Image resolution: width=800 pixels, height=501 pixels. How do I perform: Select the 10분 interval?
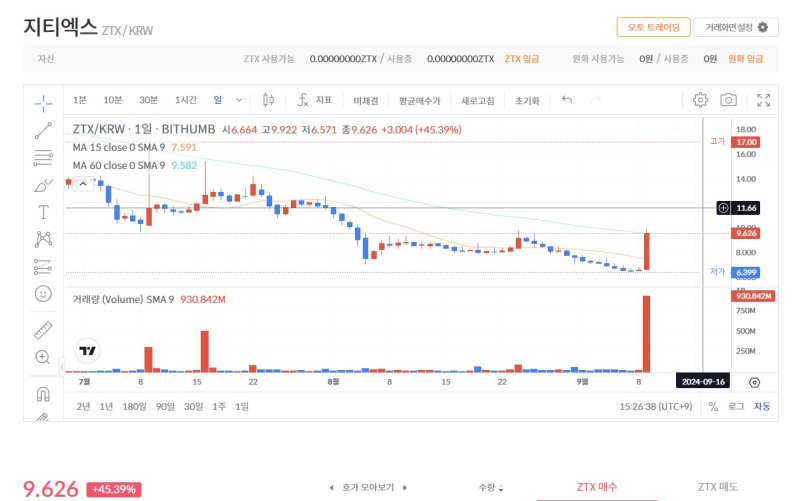coord(113,100)
